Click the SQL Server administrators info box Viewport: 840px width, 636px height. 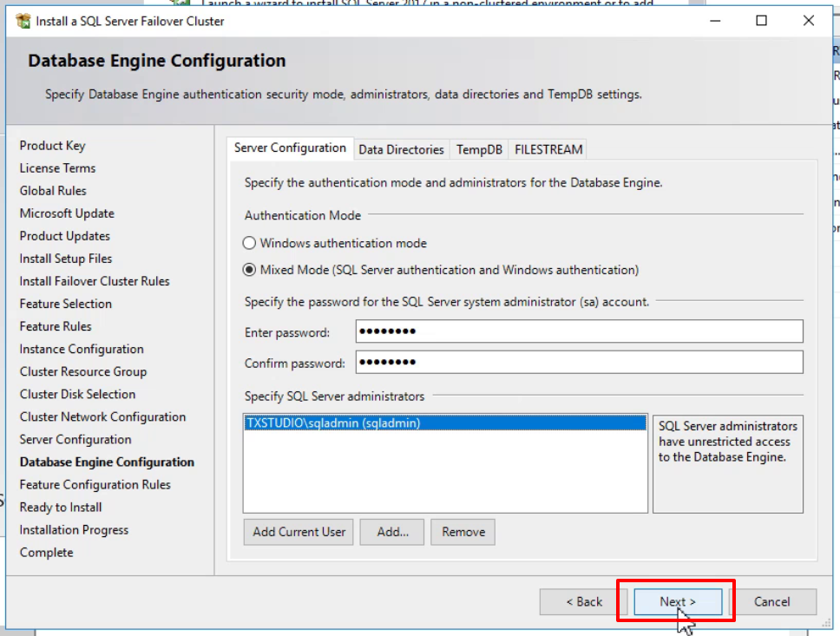click(x=728, y=464)
